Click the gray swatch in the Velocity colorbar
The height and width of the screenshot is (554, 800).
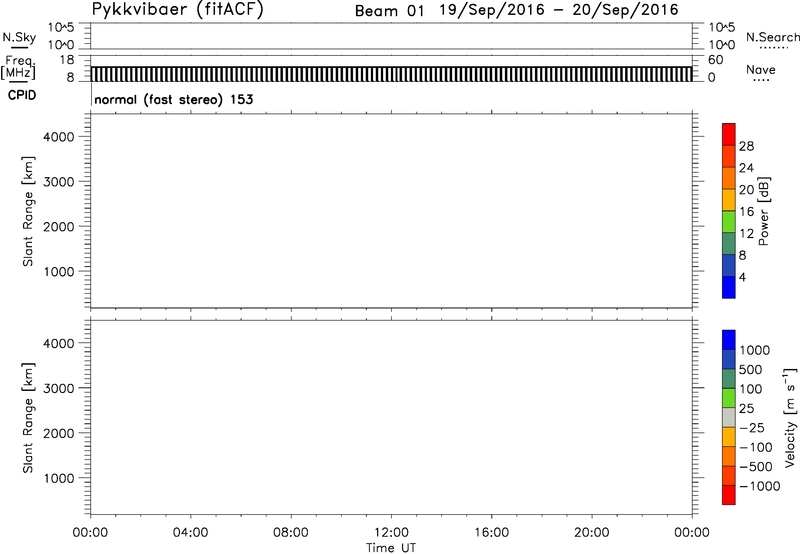[x=729, y=418]
